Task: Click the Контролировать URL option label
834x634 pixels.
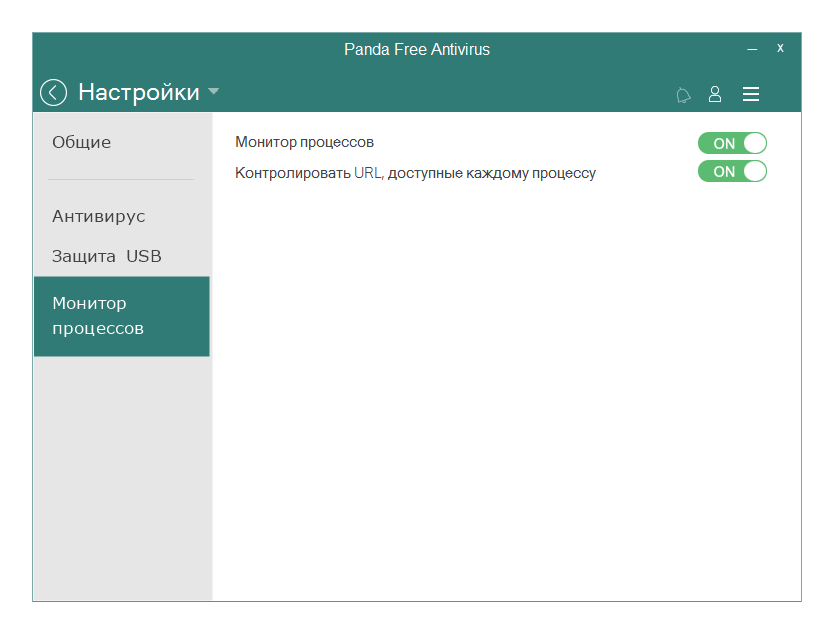Action: coord(415,173)
